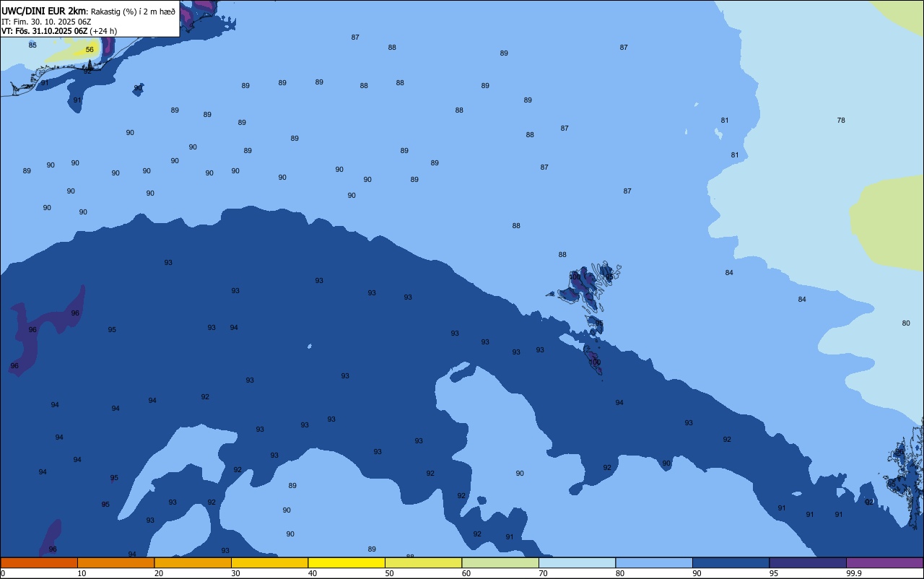Select the '20' legend scale label
The height and width of the screenshot is (579, 924).
click(159, 573)
